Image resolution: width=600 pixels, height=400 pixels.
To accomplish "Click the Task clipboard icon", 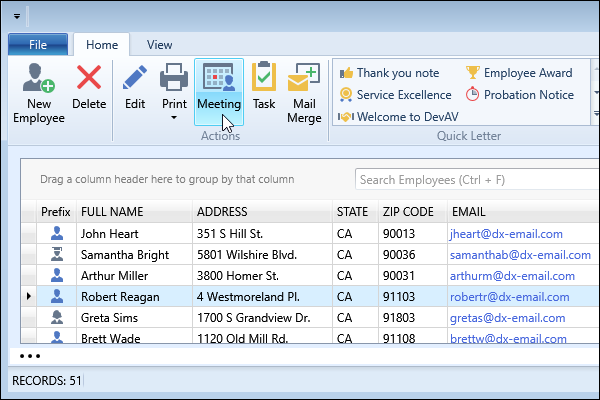I will pos(264,80).
